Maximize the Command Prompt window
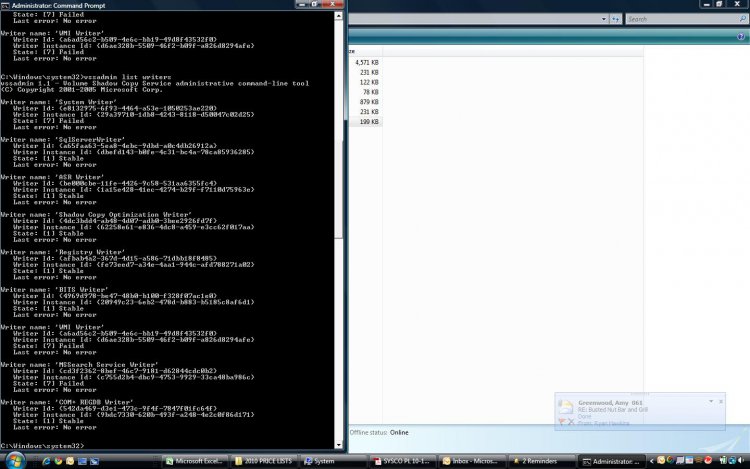The width and height of the screenshot is (750, 469). pos(315,4)
